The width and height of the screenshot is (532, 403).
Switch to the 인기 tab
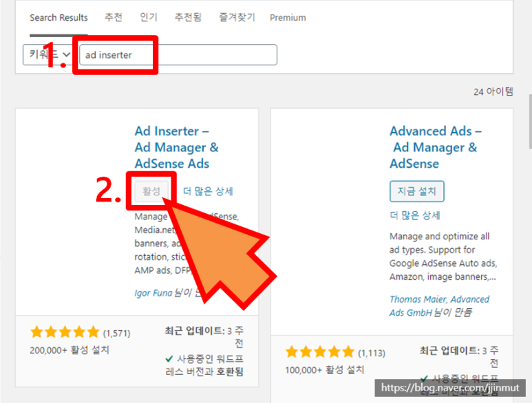coord(149,17)
